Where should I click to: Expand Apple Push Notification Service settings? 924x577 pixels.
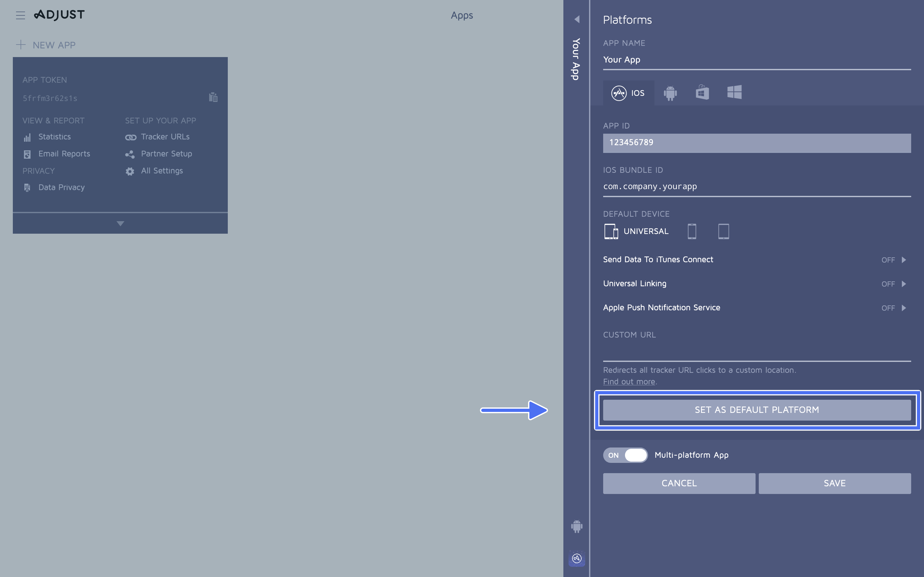[x=894, y=308]
